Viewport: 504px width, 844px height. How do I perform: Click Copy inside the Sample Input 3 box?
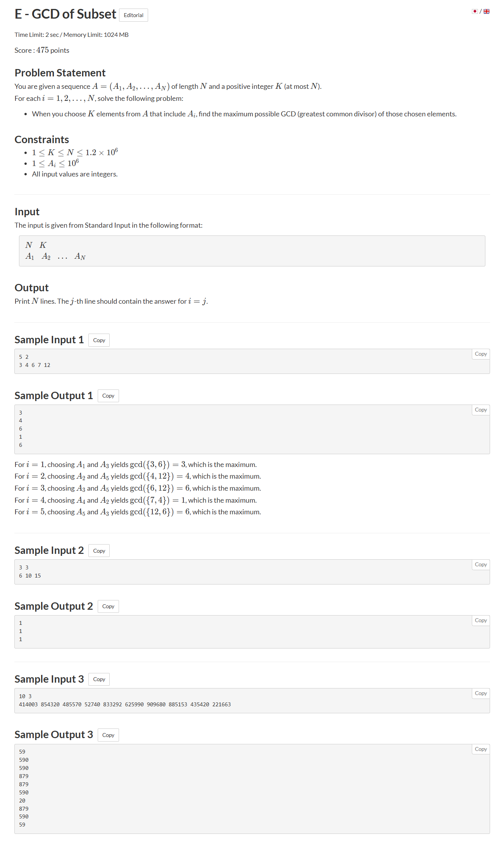pos(481,694)
